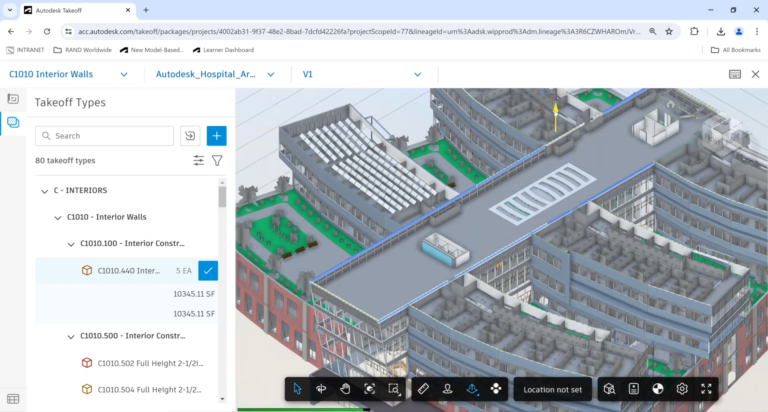The height and width of the screenshot is (412, 768).
Task: Collapse the C1010.500 Interior Constr node
Action: pos(71,337)
